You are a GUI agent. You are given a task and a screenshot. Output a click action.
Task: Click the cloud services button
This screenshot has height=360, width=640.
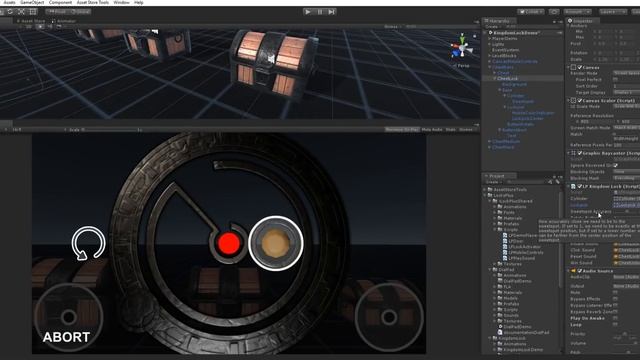(554, 12)
